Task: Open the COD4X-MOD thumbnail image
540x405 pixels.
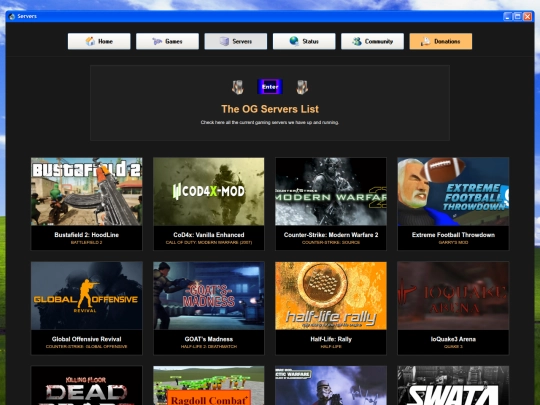Action: click(209, 191)
